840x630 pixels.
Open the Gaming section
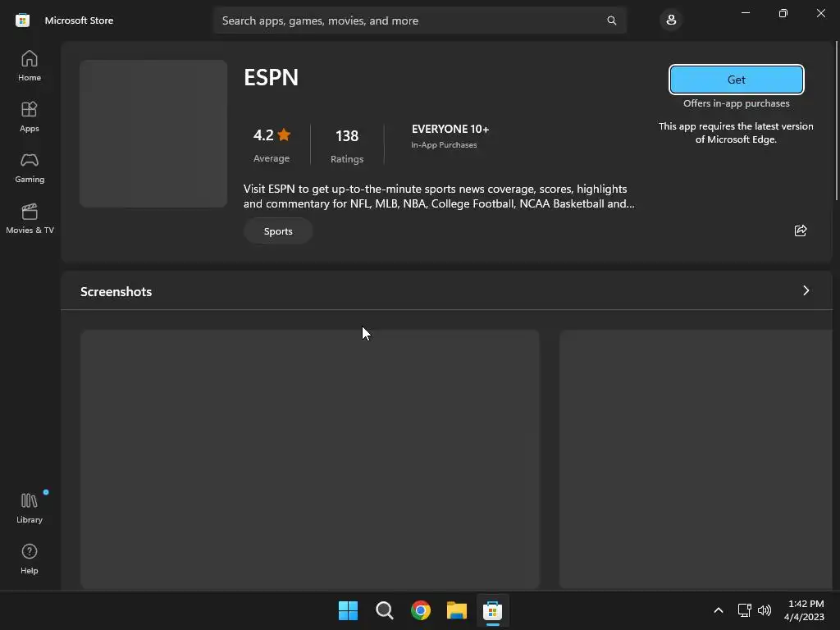point(30,167)
